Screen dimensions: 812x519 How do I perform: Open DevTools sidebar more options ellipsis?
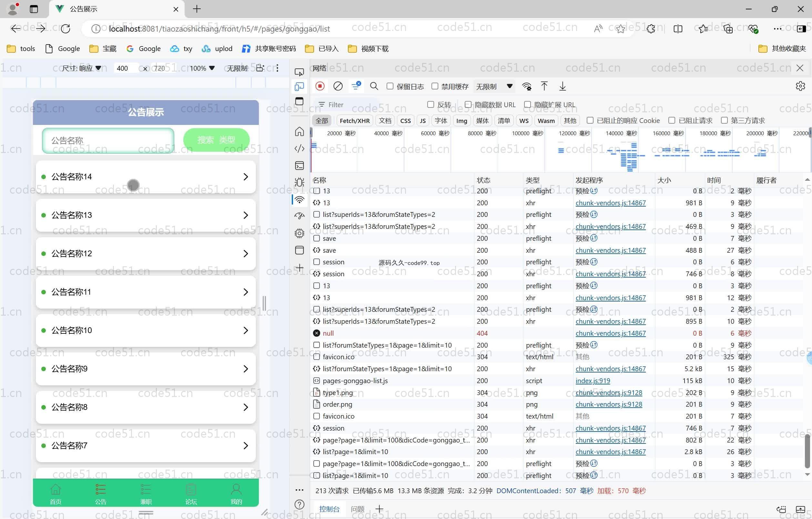tap(299, 490)
